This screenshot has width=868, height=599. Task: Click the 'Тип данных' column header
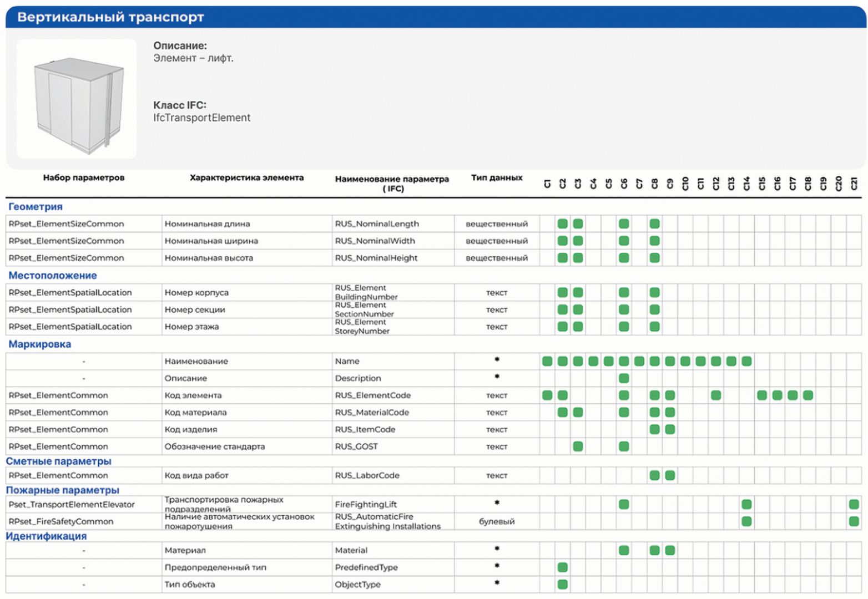[x=497, y=177]
